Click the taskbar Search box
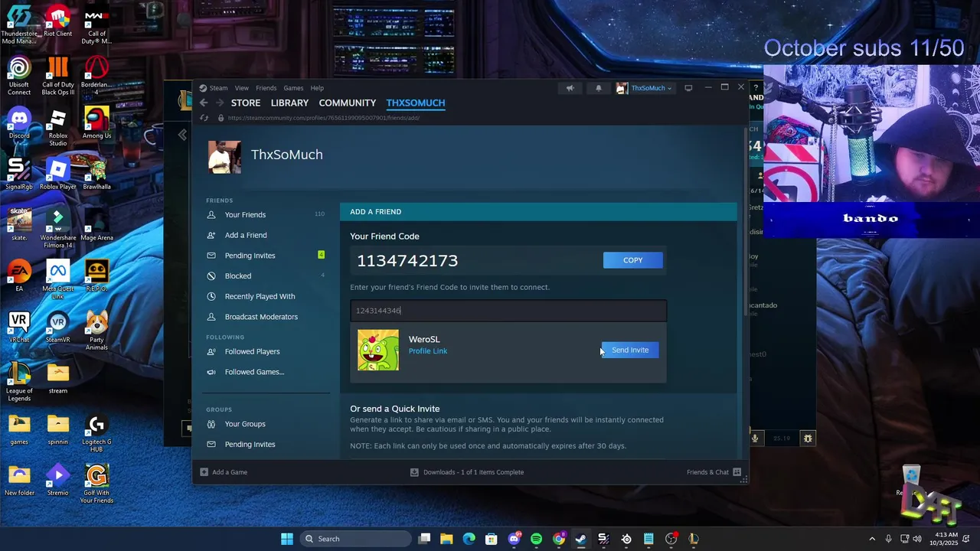Screen dimensions: 980x551 [x=355, y=539]
